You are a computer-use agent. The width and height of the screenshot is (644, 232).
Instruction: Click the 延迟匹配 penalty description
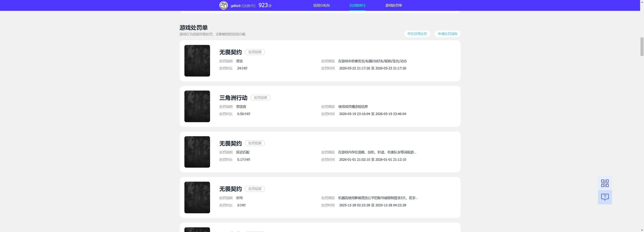[243, 152]
